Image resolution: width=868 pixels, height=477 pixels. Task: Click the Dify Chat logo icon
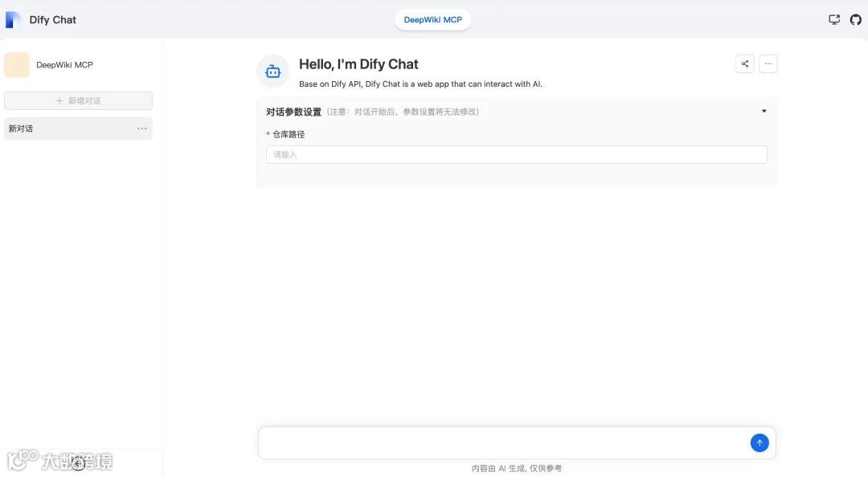(x=13, y=20)
